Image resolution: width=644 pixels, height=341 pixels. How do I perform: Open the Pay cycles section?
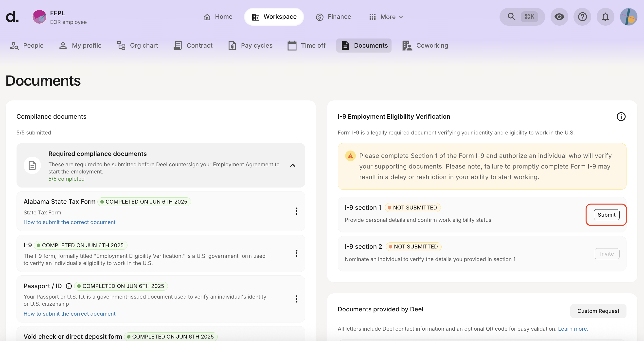(250, 46)
